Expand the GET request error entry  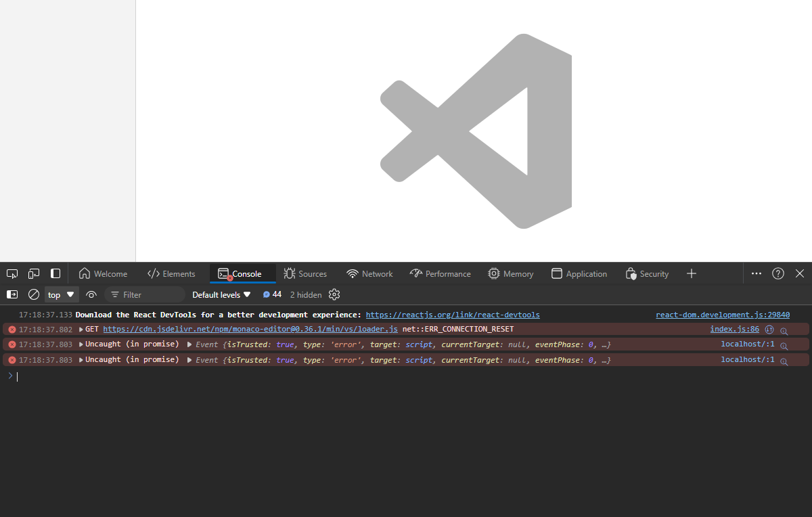81,330
